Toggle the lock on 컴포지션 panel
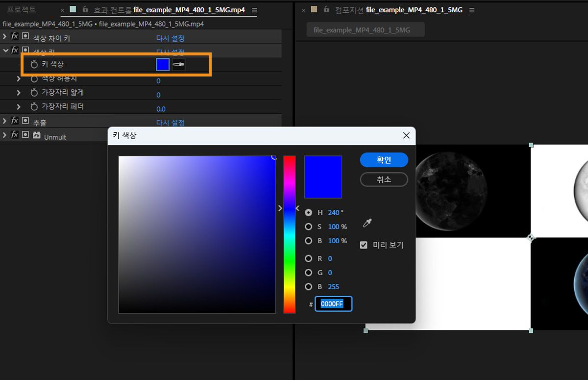This screenshot has width=588, height=380. (x=326, y=9)
